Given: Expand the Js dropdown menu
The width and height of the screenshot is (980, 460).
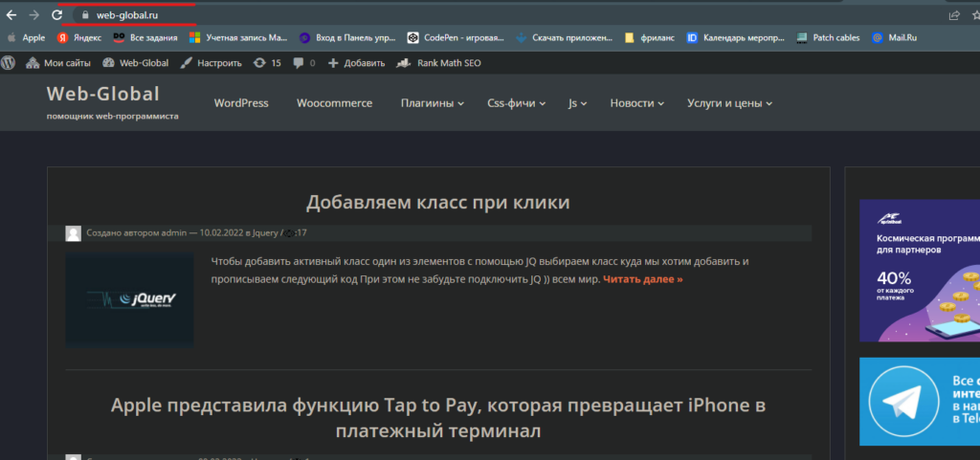Looking at the screenshot, I should pyautogui.click(x=577, y=103).
